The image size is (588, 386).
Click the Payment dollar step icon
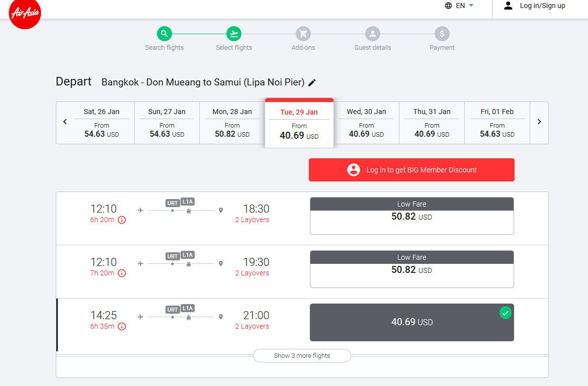tap(442, 34)
